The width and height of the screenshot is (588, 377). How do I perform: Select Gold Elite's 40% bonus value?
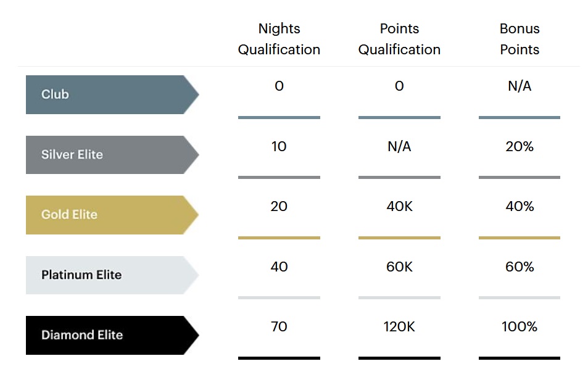click(x=520, y=206)
